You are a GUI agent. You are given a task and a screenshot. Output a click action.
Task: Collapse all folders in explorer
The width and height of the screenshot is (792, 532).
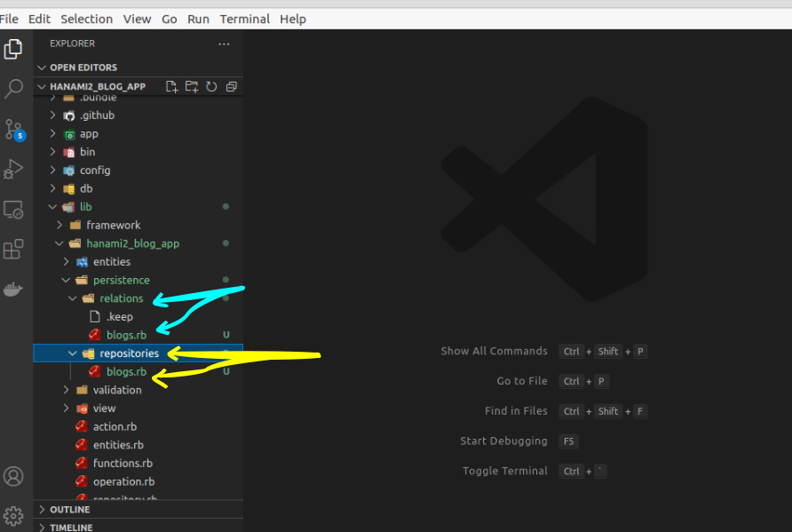tap(231, 86)
